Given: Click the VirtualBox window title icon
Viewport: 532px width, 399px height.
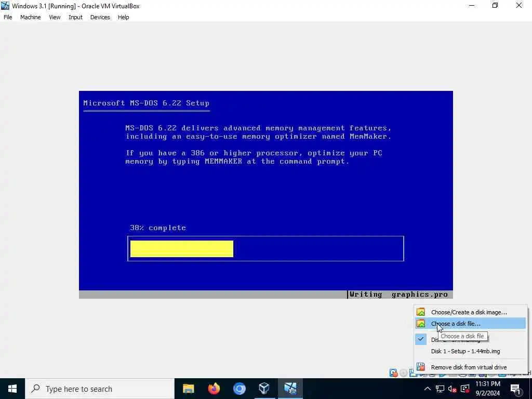Looking at the screenshot, I should tap(5, 6).
